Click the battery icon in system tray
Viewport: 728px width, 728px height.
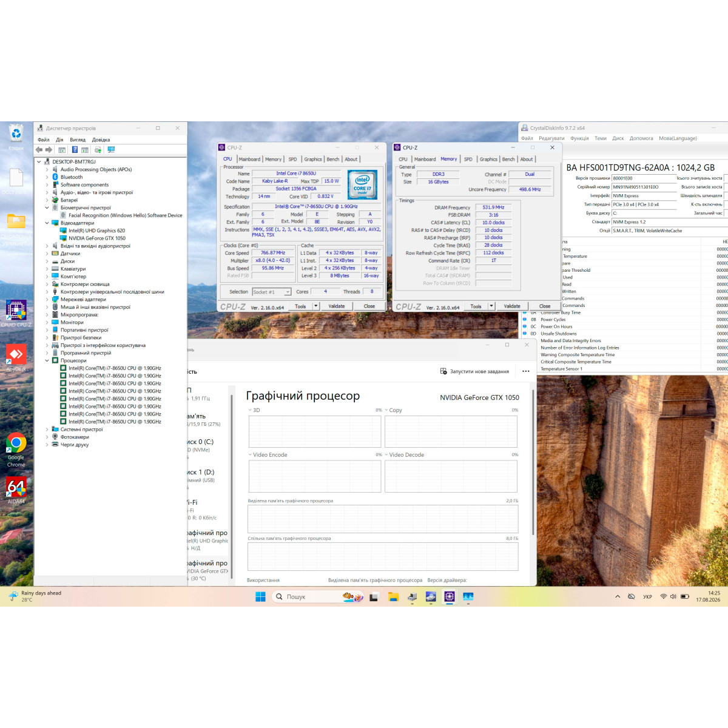(x=684, y=597)
